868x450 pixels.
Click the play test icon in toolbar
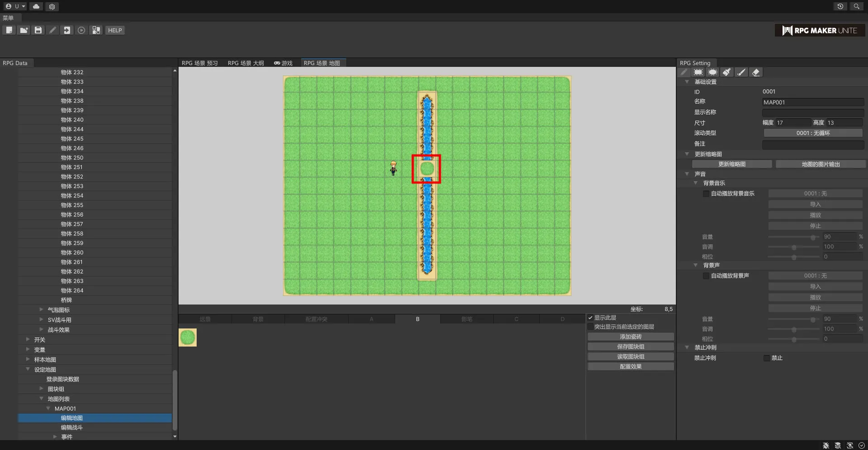click(81, 30)
